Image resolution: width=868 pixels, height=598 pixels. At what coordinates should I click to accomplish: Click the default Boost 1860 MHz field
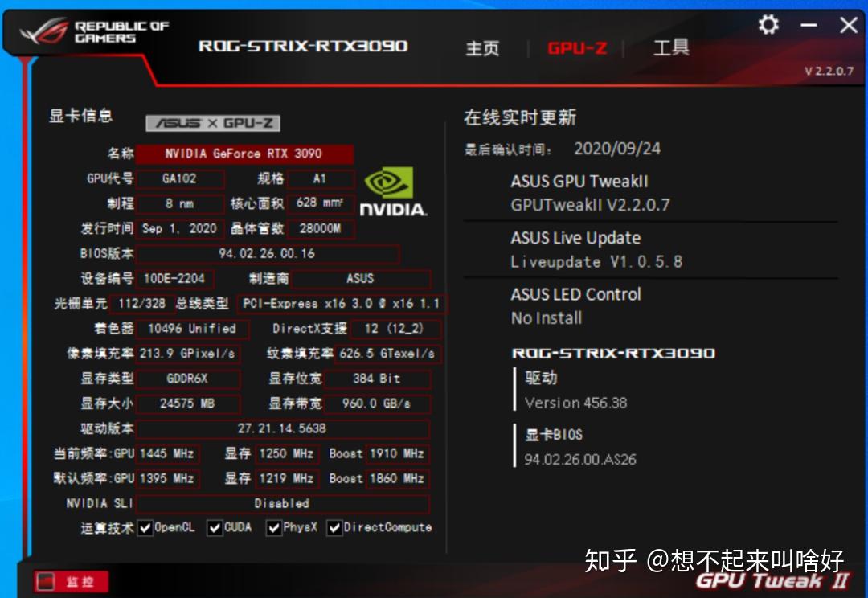[397, 479]
